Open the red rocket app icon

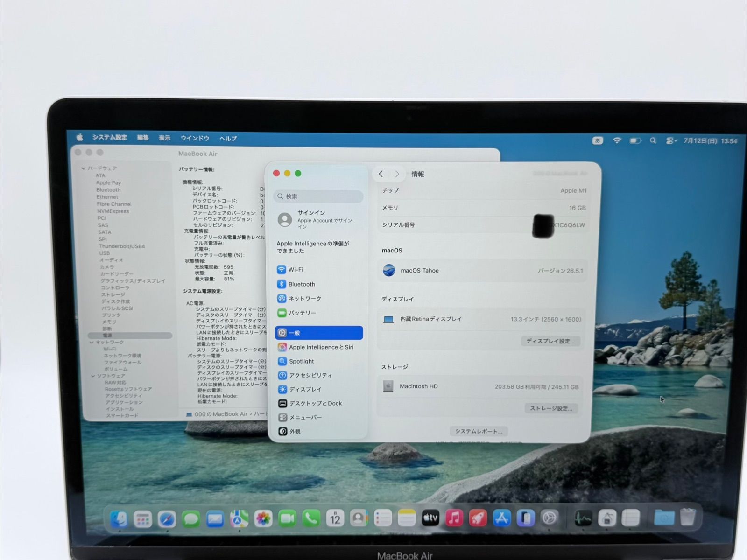click(x=478, y=518)
